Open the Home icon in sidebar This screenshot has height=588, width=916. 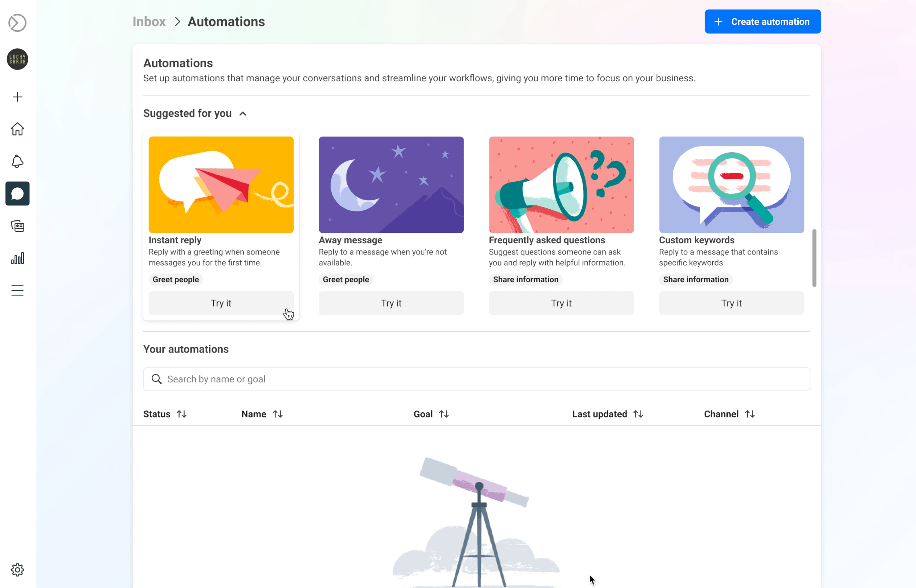[x=17, y=129]
